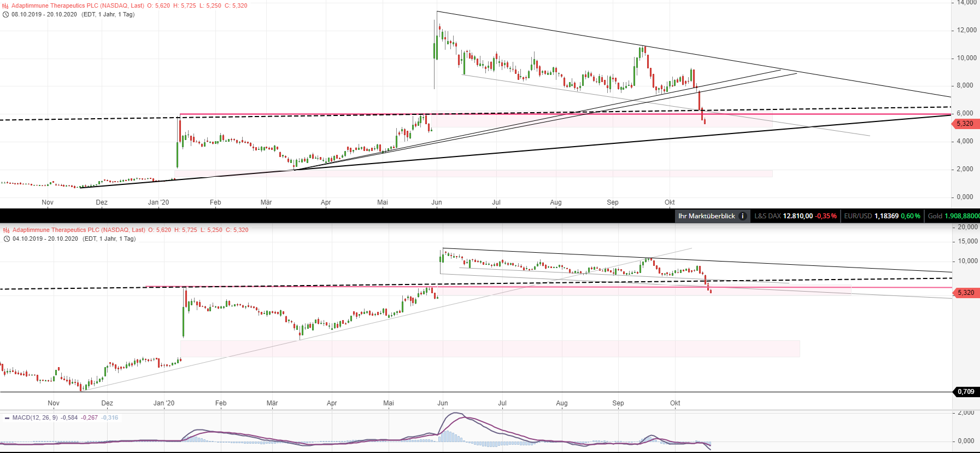Click the MACD signal value -0,267
980x453 pixels.
click(x=90, y=418)
